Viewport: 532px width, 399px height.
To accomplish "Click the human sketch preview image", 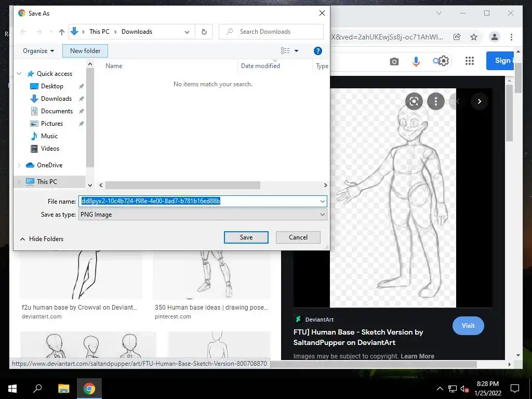I will click(x=393, y=198).
